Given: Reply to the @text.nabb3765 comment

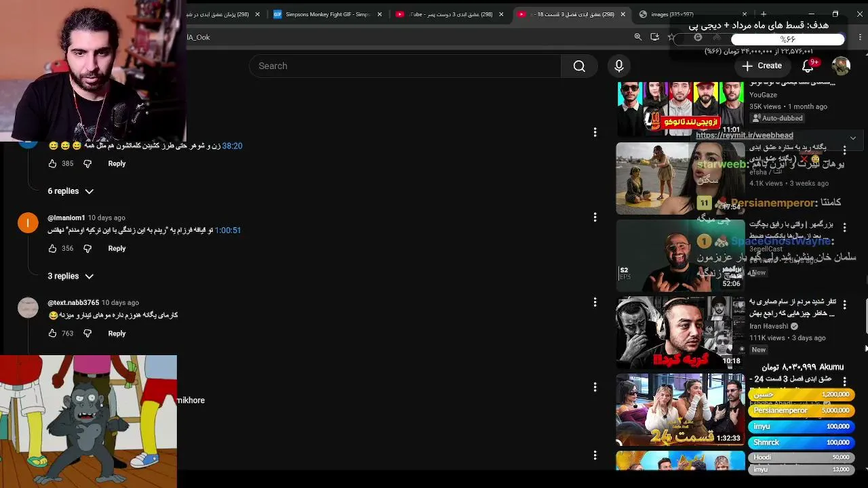Looking at the screenshot, I should pyautogui.click(x=117, y=333).
